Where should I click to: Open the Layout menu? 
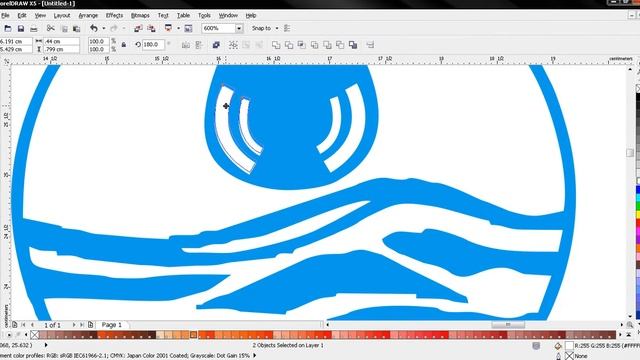(x=62, y=16)
